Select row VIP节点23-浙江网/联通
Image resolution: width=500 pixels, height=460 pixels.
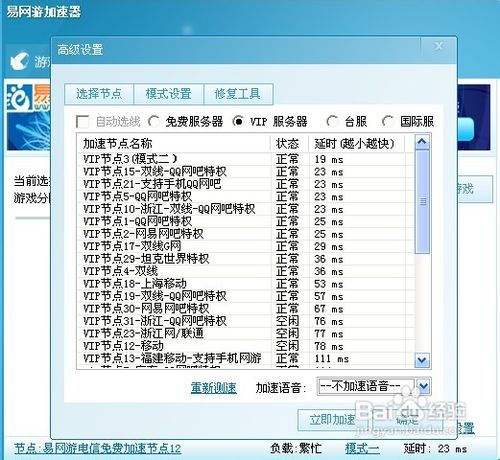pos(246,333)
